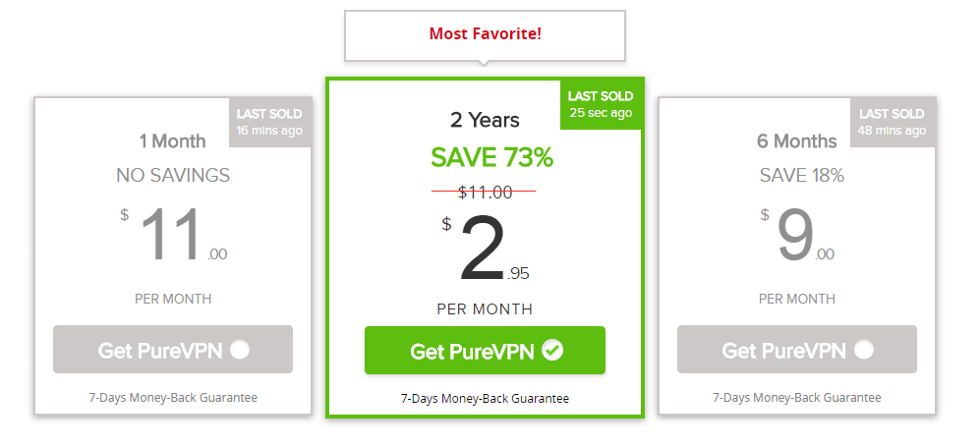Click the SAVE 18% label
Screen dimensions: 980x447
[x=802, y=176]
